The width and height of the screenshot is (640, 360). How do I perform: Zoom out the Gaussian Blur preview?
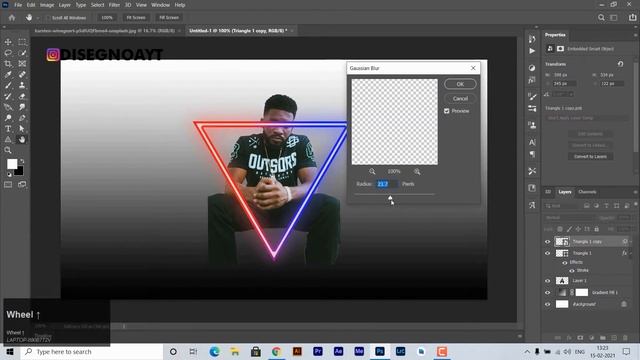point(372,171)
